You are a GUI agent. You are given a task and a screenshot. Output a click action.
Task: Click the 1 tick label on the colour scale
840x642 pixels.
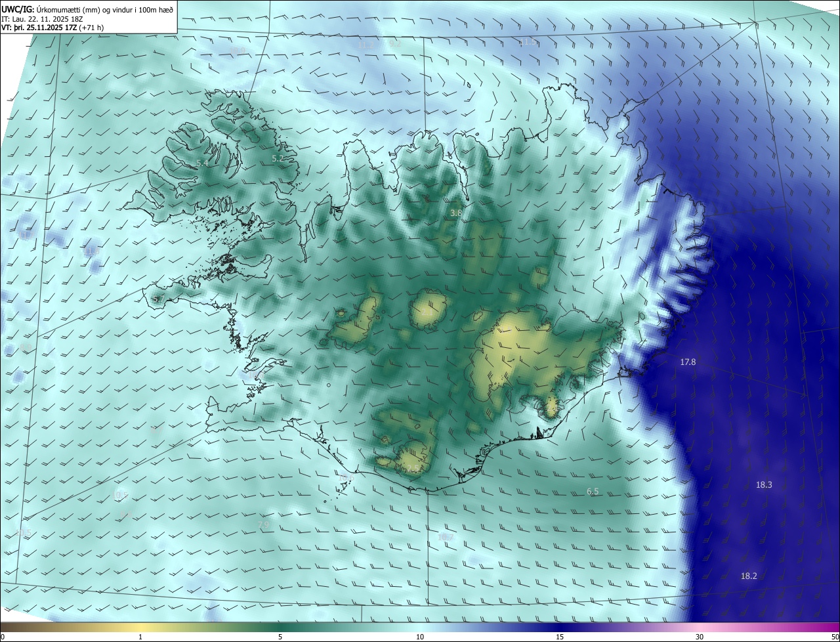click(x=140, y=637)
